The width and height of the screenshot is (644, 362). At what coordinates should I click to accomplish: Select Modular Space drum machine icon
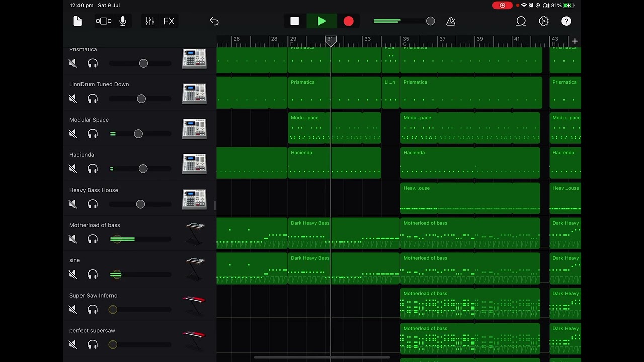click(x=195, y=129)
